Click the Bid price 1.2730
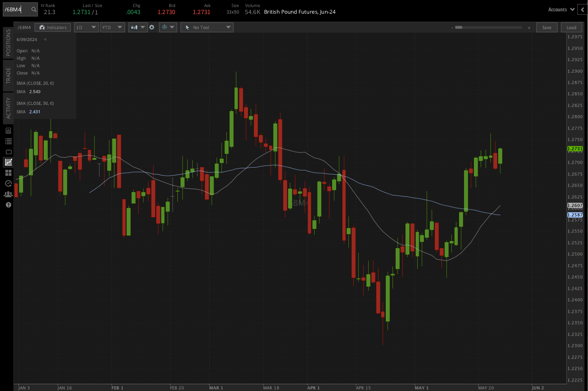Viewport: 588px width, 391px height. tap(166, 12)
